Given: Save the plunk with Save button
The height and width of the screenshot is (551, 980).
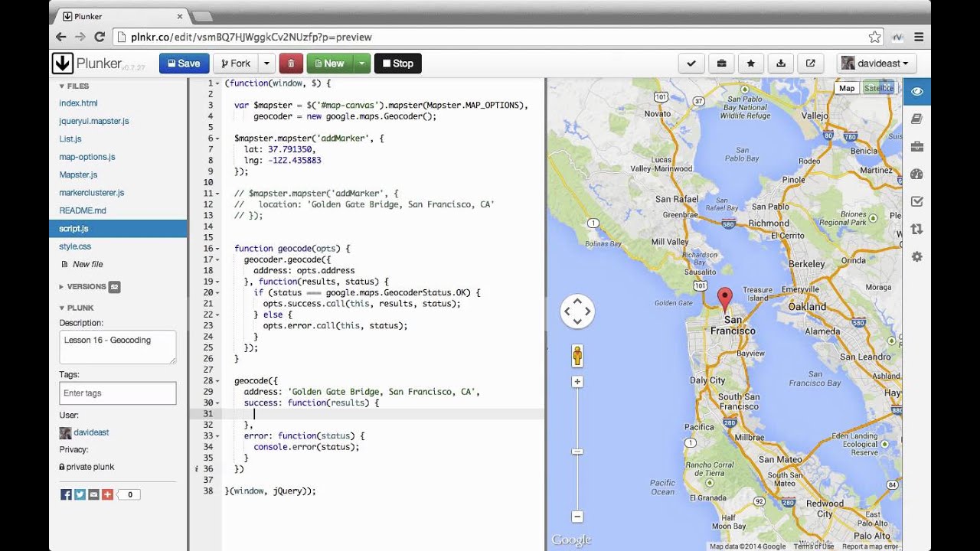Looking at the screenshot, I should (184, 64).
